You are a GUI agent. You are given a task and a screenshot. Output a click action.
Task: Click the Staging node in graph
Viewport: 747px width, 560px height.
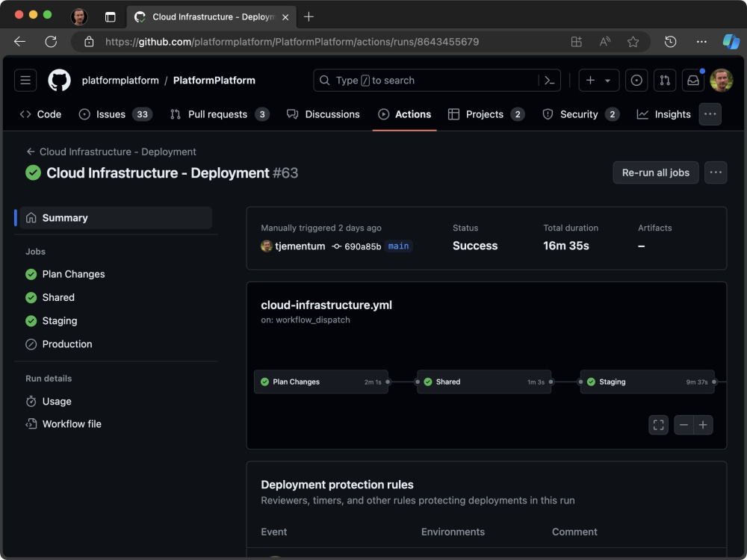[648, 382]
